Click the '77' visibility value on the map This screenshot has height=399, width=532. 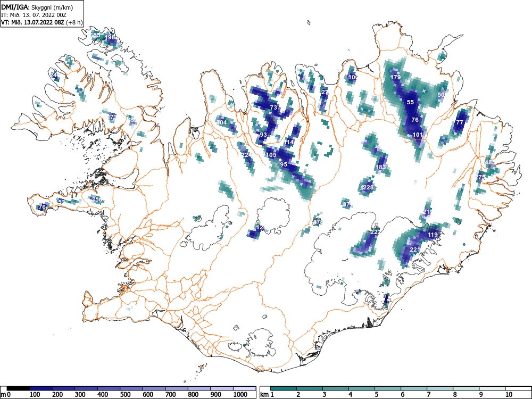tap(460, 122)
